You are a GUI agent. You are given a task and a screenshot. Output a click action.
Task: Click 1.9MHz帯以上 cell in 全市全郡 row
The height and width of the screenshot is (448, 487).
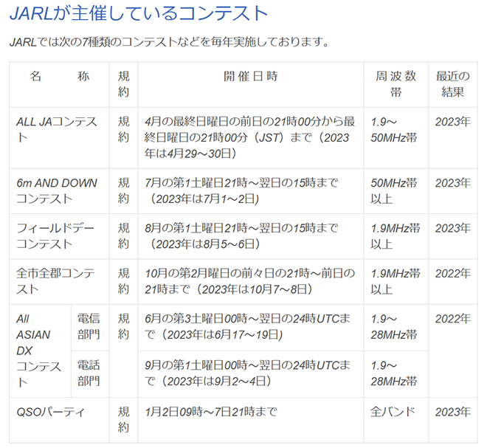(x=396, y=281)
